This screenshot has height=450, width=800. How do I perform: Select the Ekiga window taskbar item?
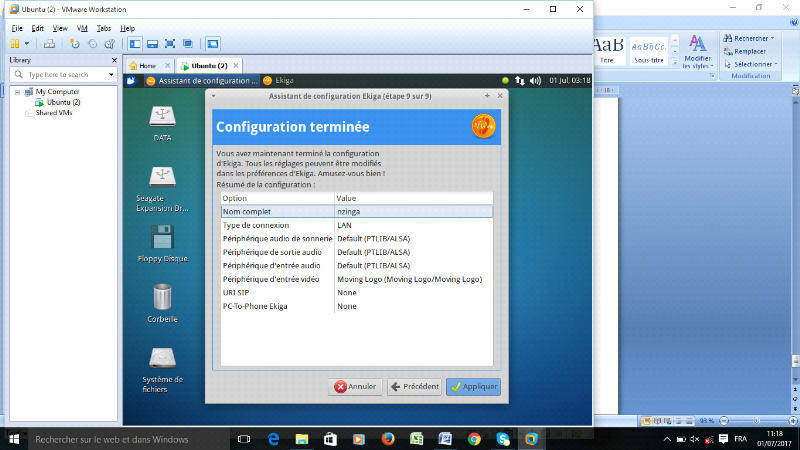[x=278, y=81]
